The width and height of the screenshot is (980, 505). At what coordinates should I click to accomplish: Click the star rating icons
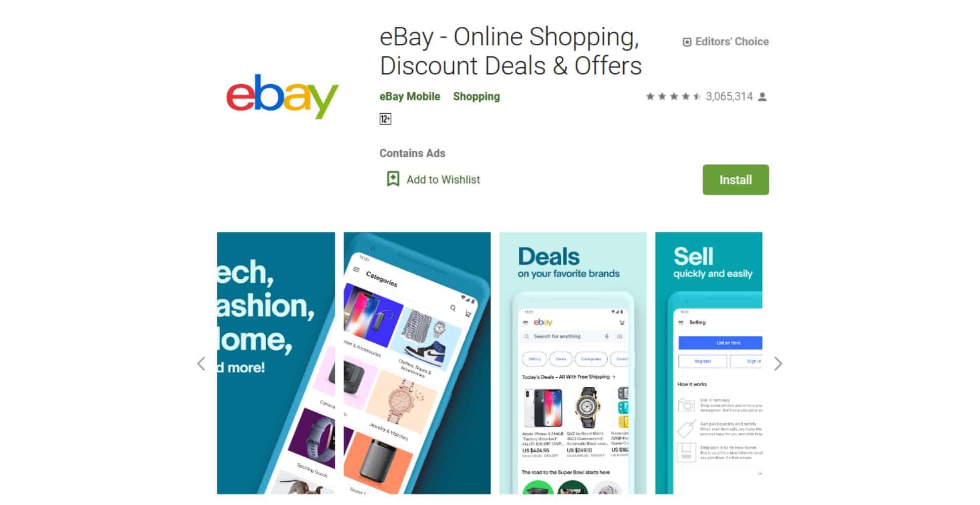673,96
